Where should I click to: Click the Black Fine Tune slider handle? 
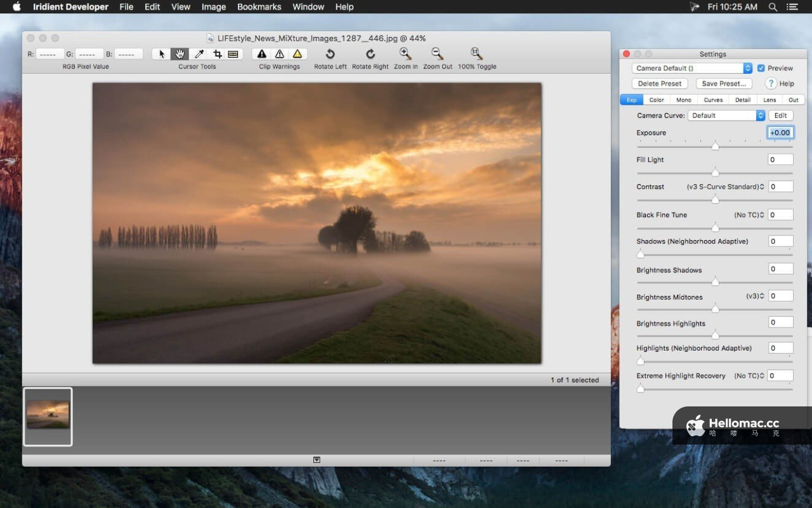[715, 227]
